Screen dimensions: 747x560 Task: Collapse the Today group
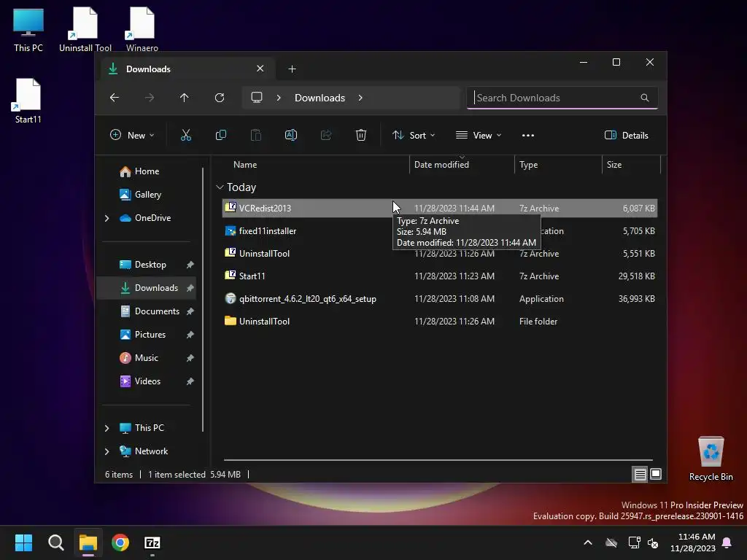click(x=220, y=187)
